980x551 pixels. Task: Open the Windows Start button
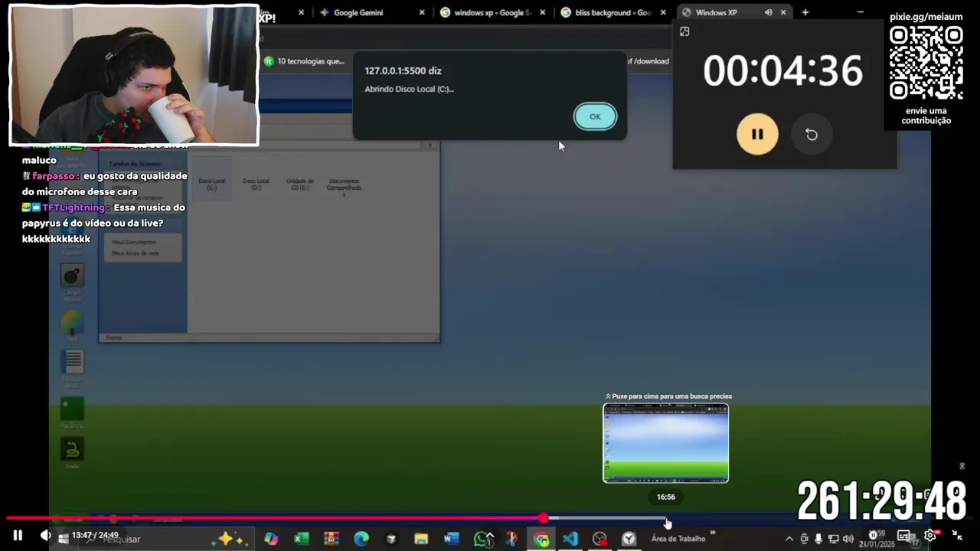[x=63, y=539]
